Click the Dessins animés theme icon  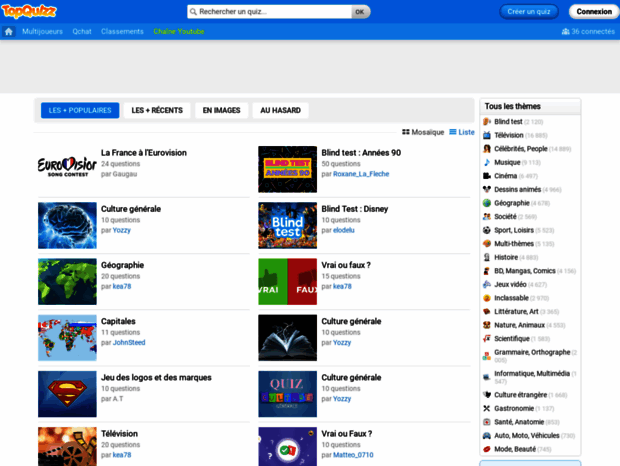point(487,189)
